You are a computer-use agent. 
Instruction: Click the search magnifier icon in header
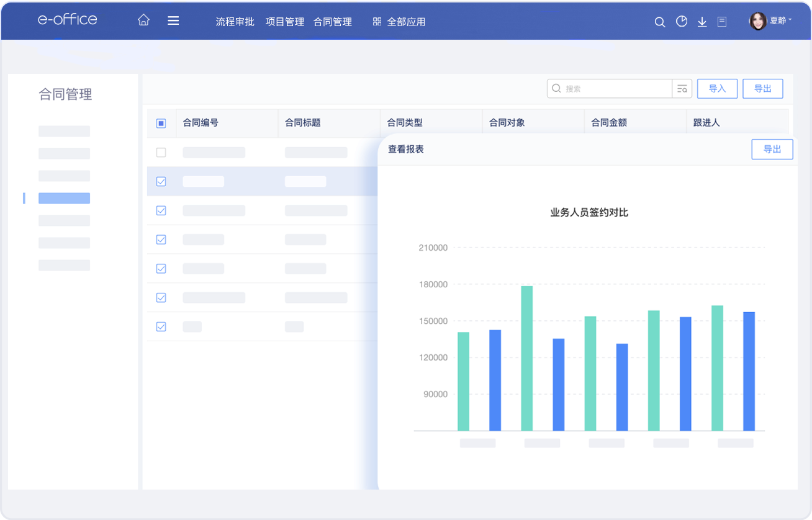(660, 22)
